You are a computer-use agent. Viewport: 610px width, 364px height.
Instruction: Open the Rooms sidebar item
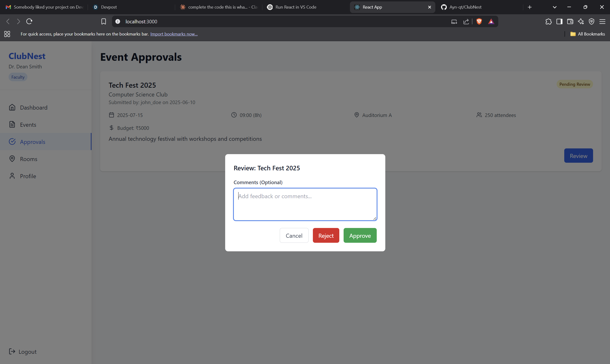point(28,159)
